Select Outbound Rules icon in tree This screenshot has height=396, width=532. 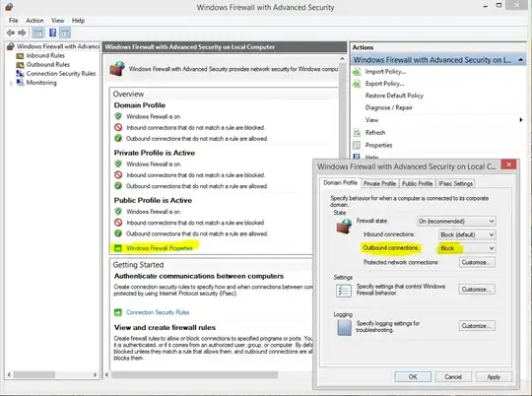coord(20,65)
